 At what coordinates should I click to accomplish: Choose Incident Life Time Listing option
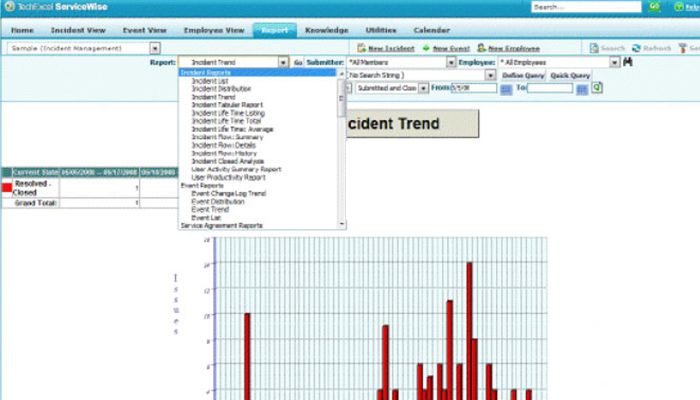pos(228,113)
